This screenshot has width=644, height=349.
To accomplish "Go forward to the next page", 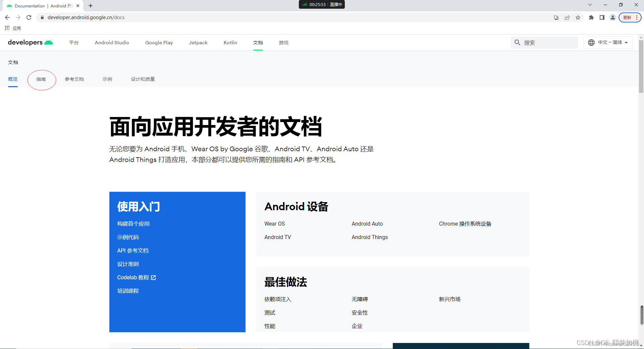I will [18, 17].
